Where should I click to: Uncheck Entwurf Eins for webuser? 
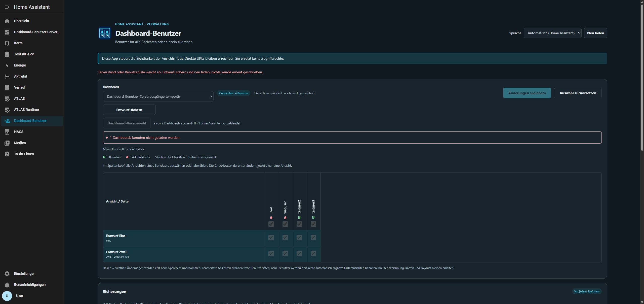[x=285, y=237]
